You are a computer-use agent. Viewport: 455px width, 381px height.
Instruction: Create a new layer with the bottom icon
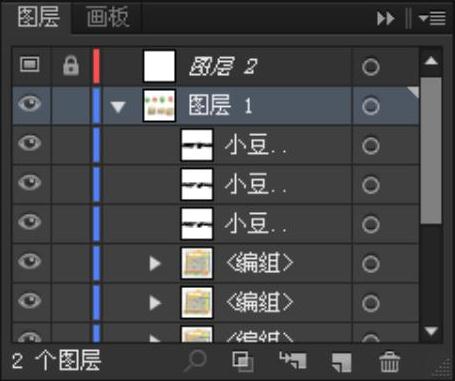(x=342, y=362)
